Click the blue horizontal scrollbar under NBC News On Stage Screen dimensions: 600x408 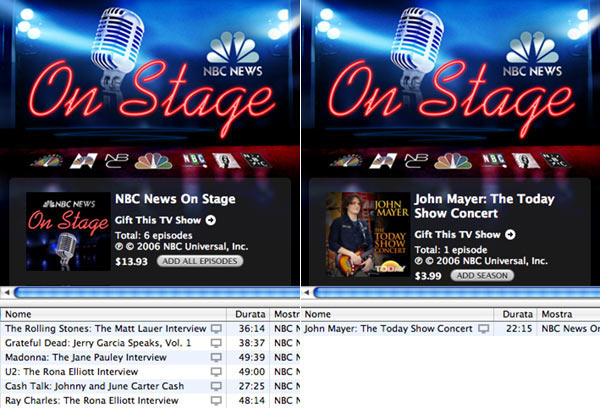pyautogui.click(x=150, y=292)
